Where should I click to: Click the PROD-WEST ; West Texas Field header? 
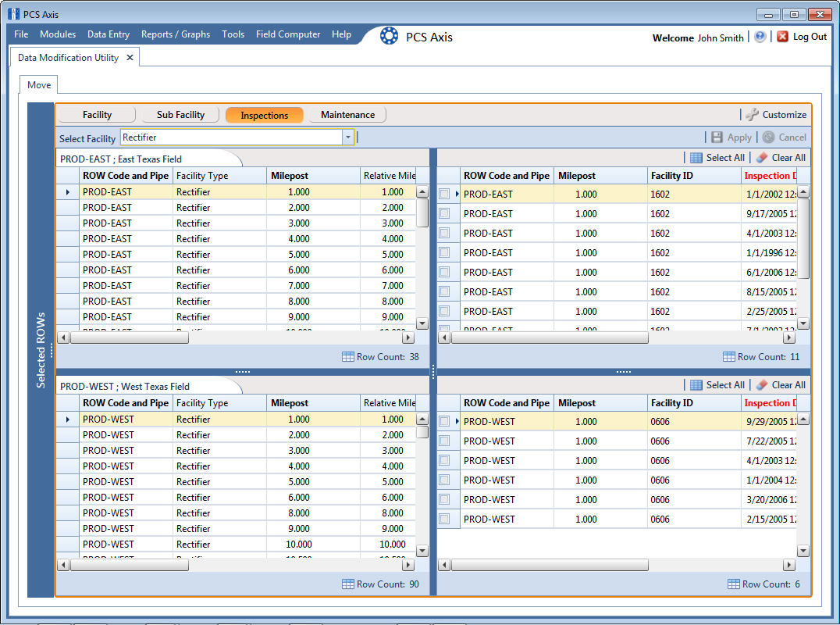[x=125, y=387]
